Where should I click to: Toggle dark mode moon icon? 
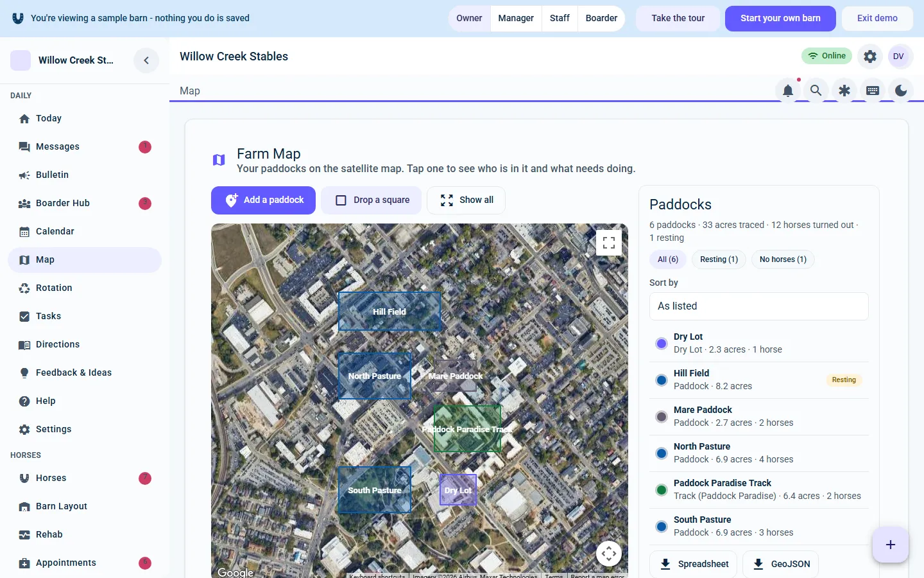tap(901, 91)
